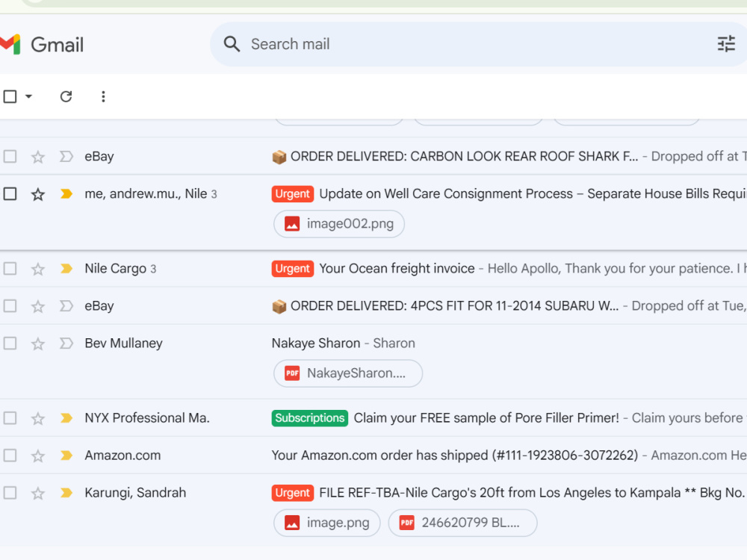
Task: Open the NakayeSharon PDF attachment
Action: tap(348, 373)
